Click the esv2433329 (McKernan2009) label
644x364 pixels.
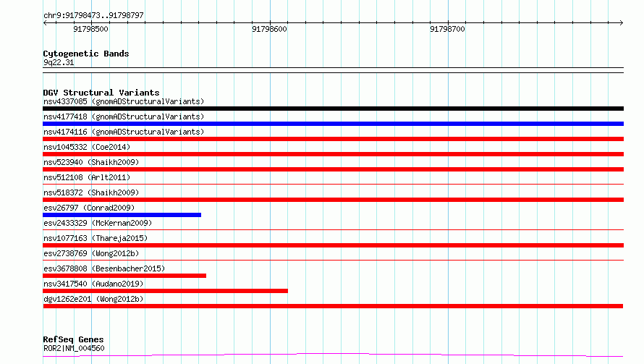coord(98,223)
